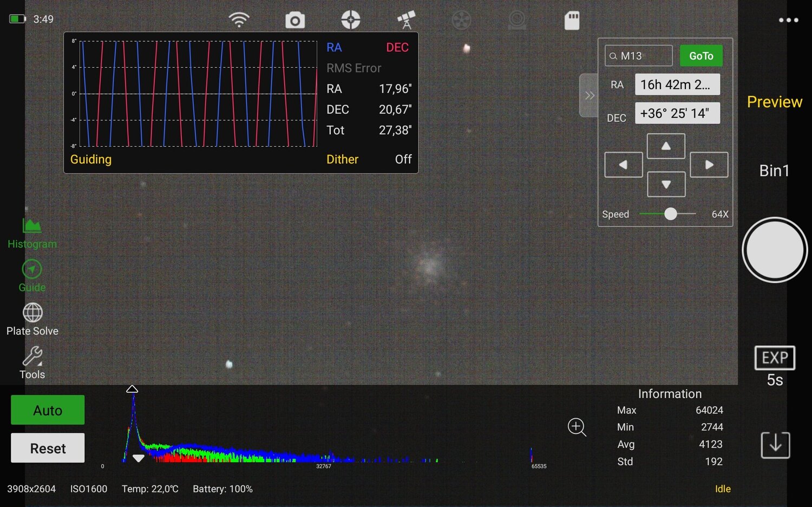Open the Plate Solve tool
This screenshot has height=507, width=812.
[x=31, y=318]
